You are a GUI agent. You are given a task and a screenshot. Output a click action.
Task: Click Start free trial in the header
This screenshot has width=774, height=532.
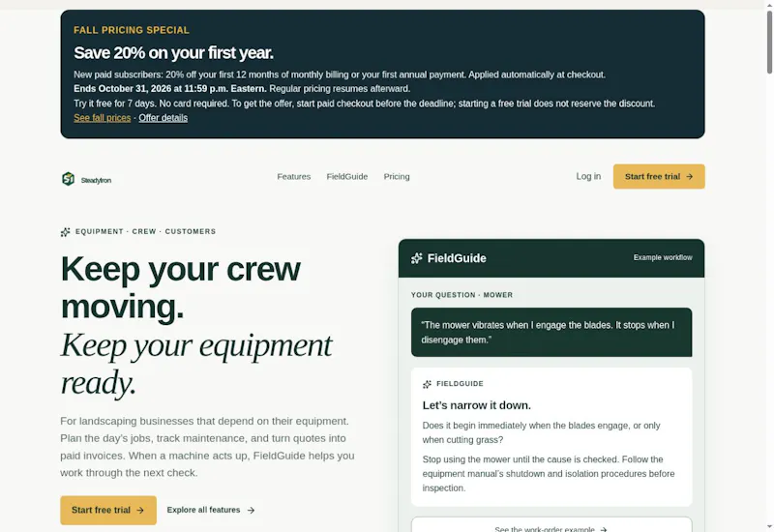coord(659,176)
